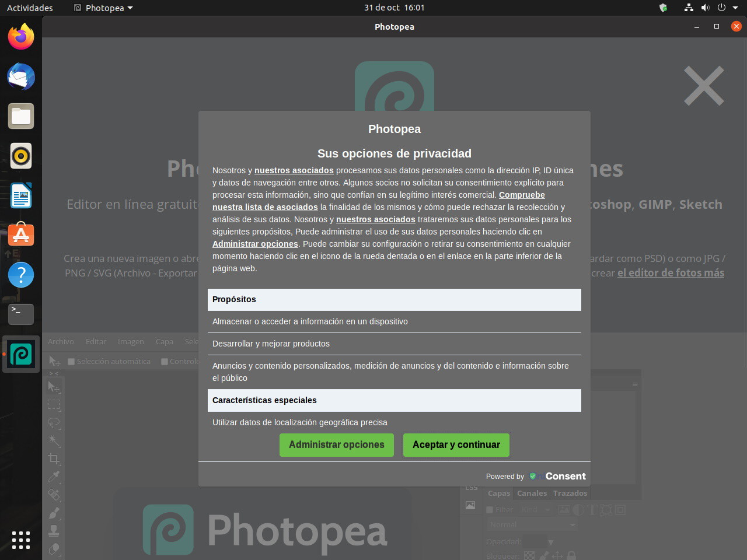This screenshot has height=560, width=747.
Task: Switch to the Trazados tab
Action: 570,494
